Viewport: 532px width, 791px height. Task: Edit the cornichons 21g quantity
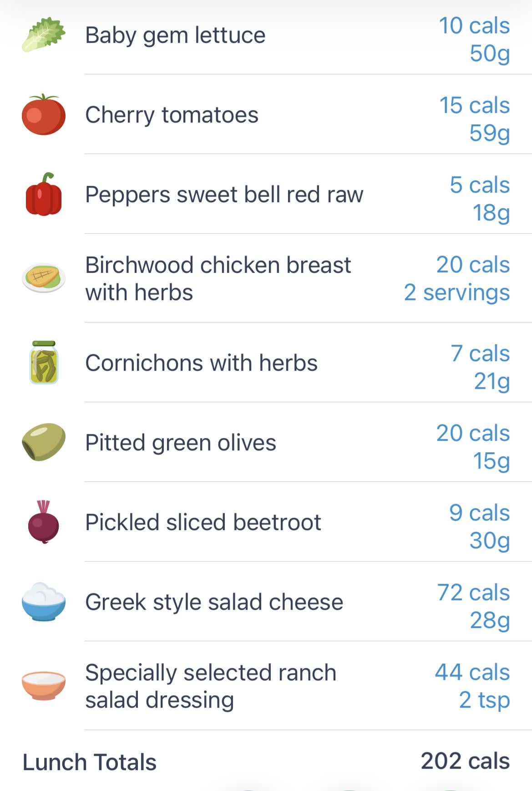point(491,381)
